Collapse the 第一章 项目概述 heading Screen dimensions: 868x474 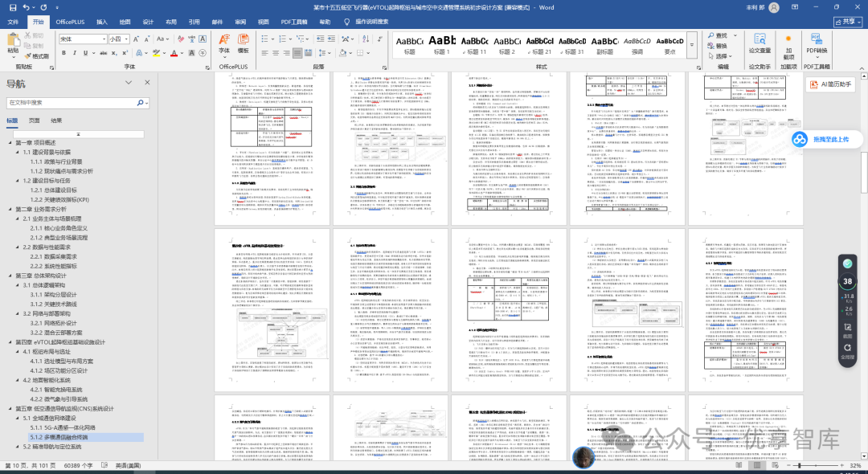click(x=10, y=143)
